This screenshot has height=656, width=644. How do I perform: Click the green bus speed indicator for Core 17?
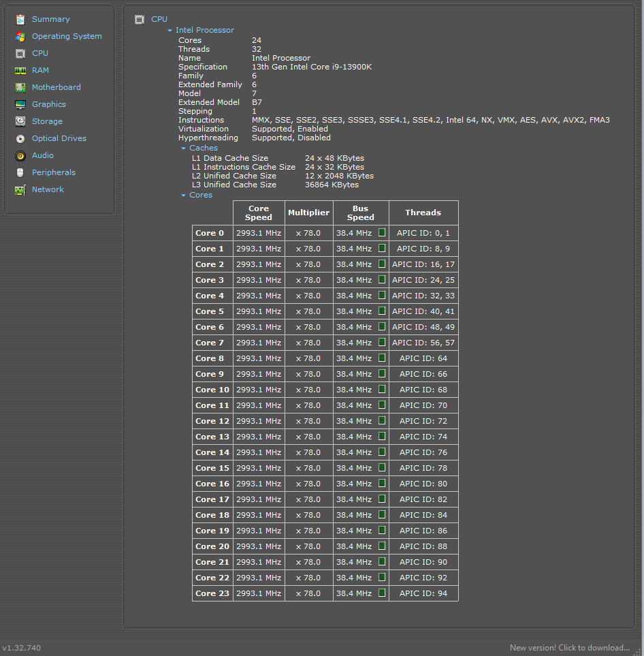point(382,499)
